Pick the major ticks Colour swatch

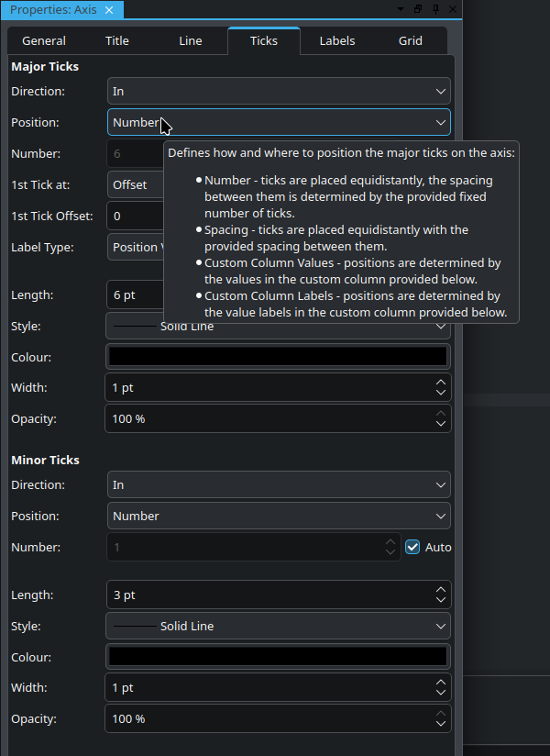279,357
